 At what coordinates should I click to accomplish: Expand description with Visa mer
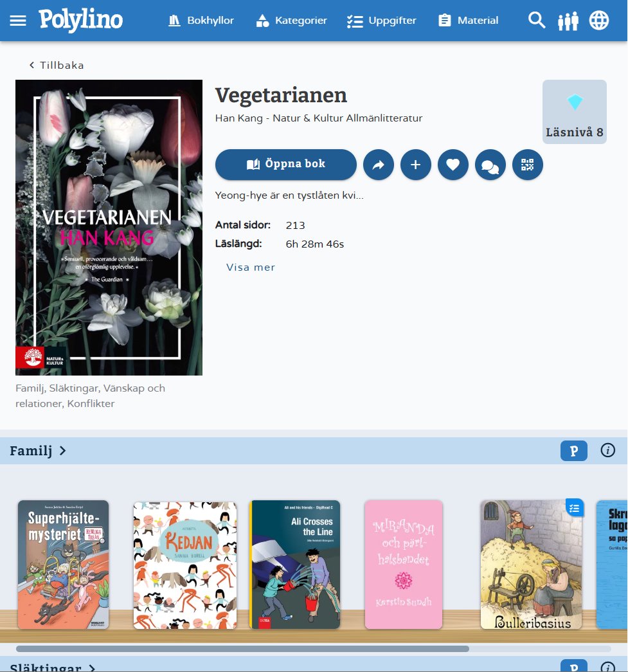[251, 267]
